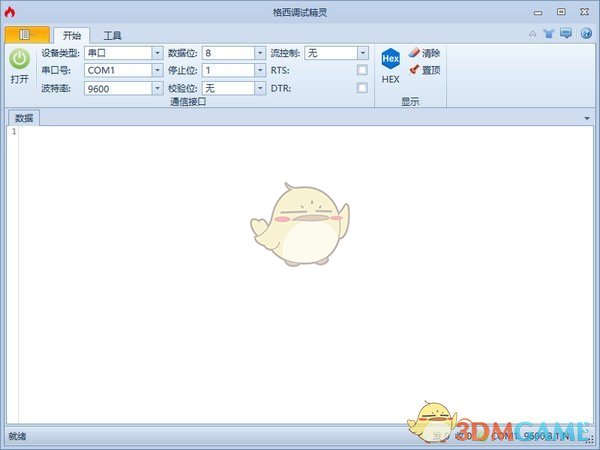Open the skin T-shirt icon
The width and height of the screenshot is (600, 450).
point(547,34)
